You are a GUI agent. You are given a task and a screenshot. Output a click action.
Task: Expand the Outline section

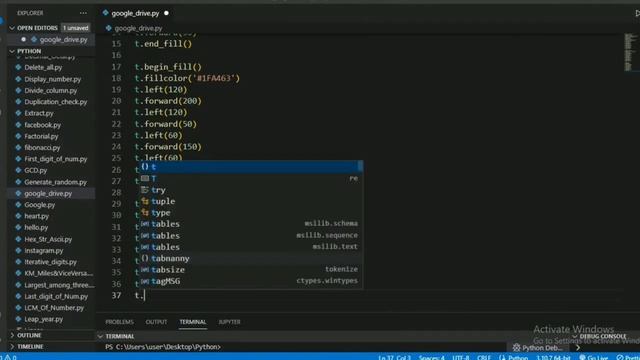click(x=12, y=335)
